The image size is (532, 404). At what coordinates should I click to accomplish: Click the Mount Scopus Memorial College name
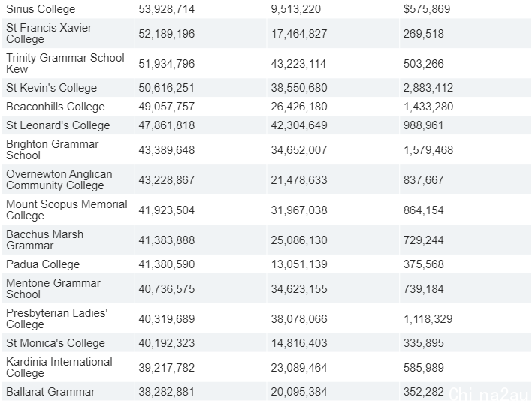[66, 210]
